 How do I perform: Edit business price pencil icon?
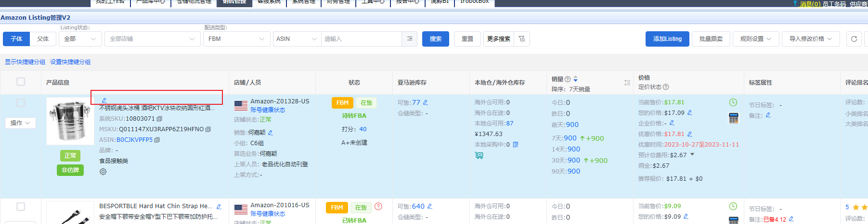coord(672,123)
